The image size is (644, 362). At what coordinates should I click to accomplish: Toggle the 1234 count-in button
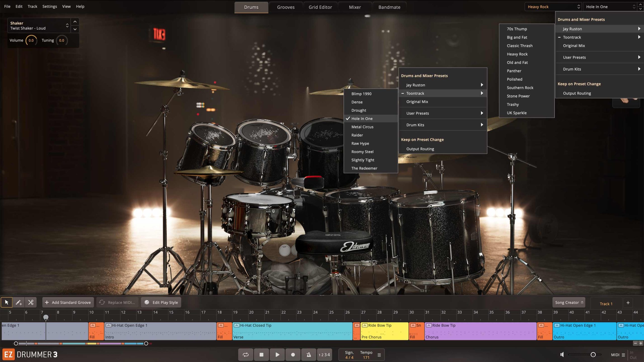coord(324,355)
